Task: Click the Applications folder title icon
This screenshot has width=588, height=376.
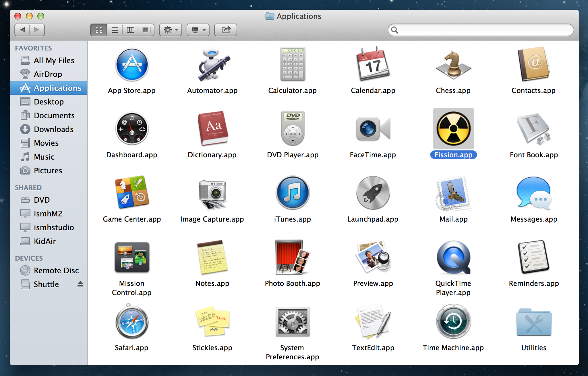Action: (x=270, y=16)
